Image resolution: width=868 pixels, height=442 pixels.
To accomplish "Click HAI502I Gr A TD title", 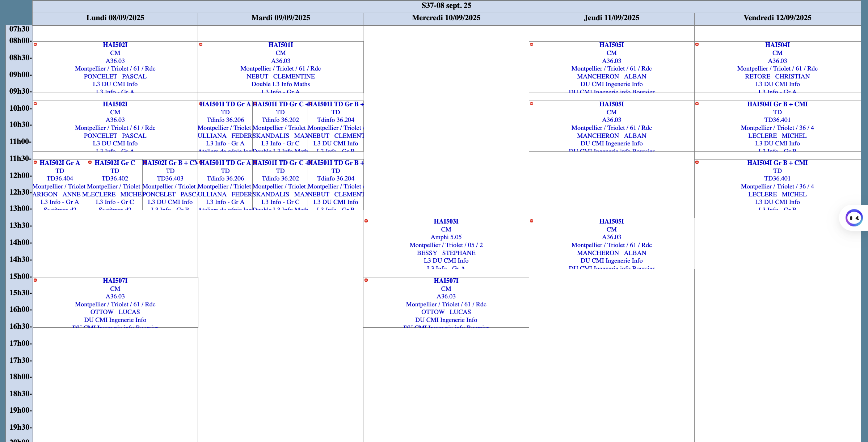I will 60,163.
